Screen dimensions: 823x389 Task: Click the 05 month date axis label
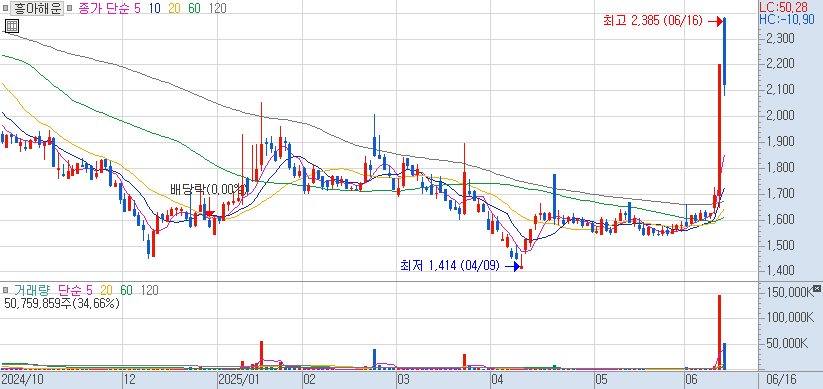(602, 379)
